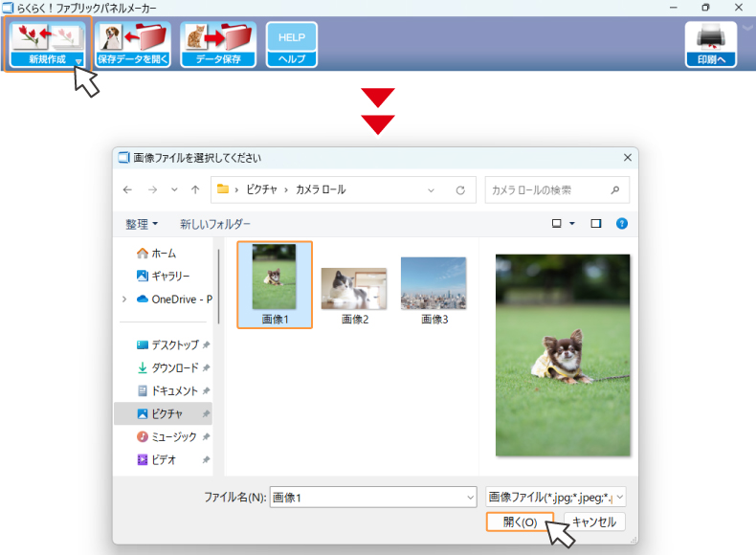Change the view layout icon
The width and height of the screenshot is (756, 555).
tap(556, 224)
